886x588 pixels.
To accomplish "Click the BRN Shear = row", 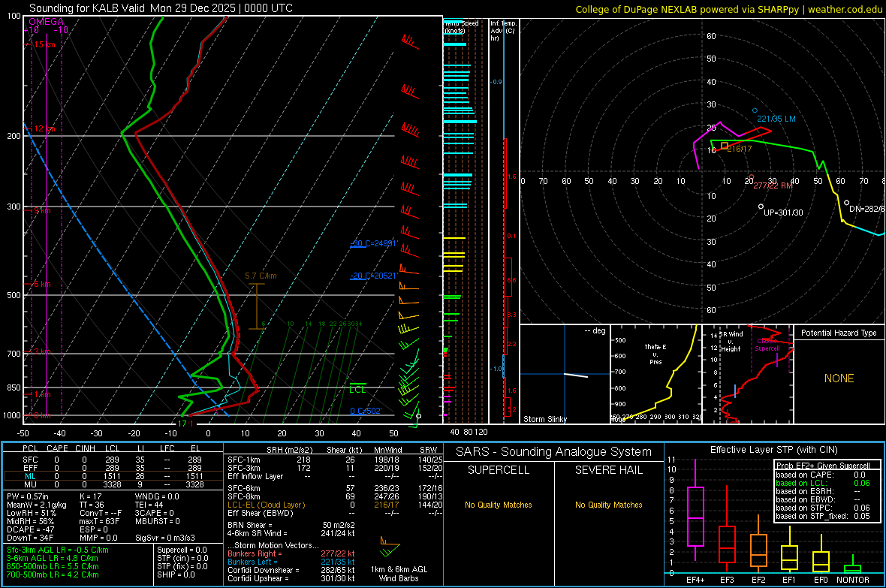I will [291, 525].
